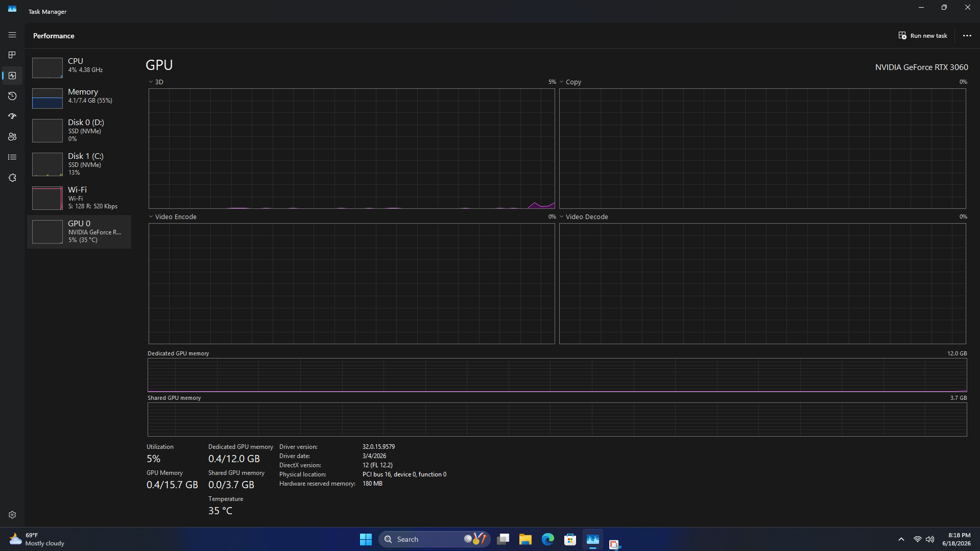
Task: Launch Microsoft Edge from the taskbar
Action: [548, 539]
